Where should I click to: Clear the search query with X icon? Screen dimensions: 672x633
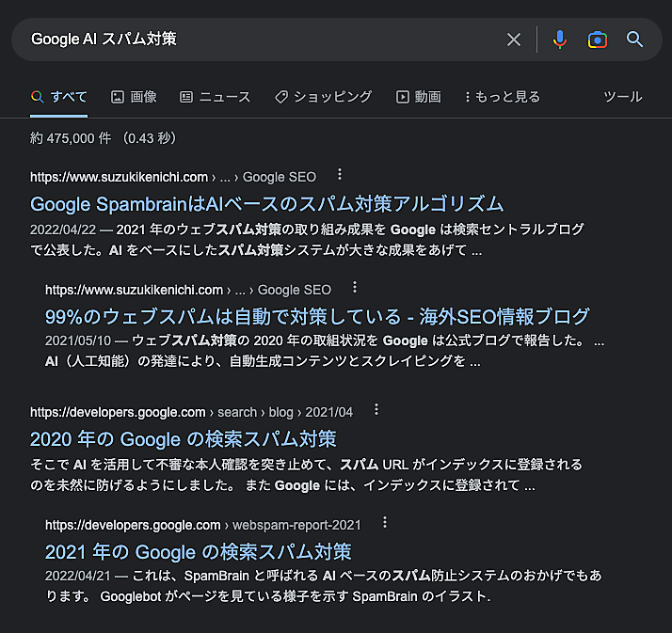tap(514, 40)
